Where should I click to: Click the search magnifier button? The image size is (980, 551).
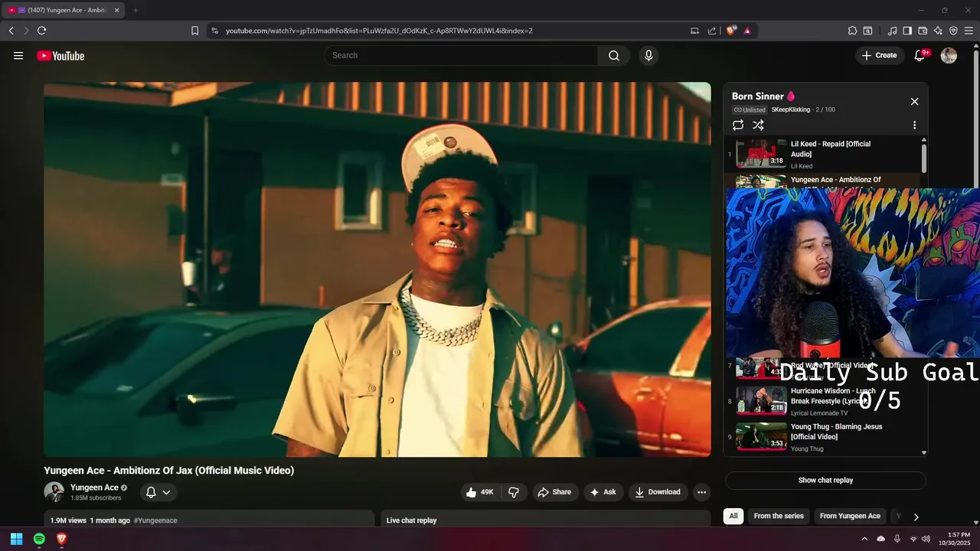pos(614,55)
